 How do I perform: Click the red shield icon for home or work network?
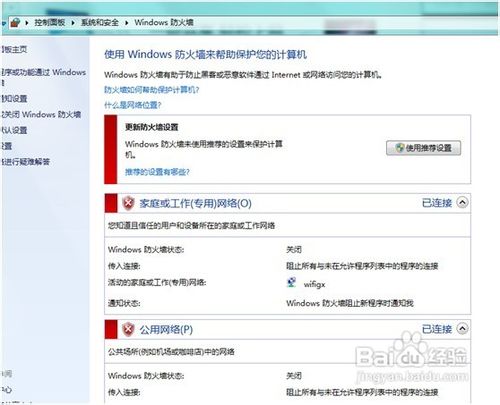[x=128, y=203]
